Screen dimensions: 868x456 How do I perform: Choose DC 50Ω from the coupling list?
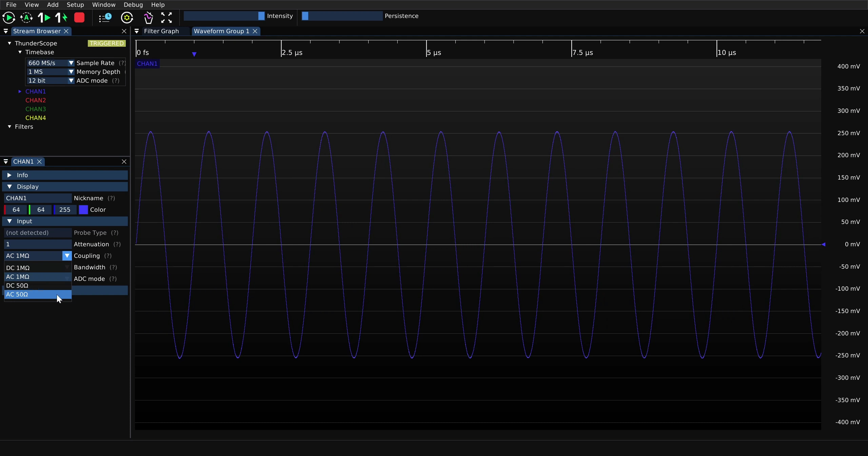pyautogui.click(x=38, y=286)
